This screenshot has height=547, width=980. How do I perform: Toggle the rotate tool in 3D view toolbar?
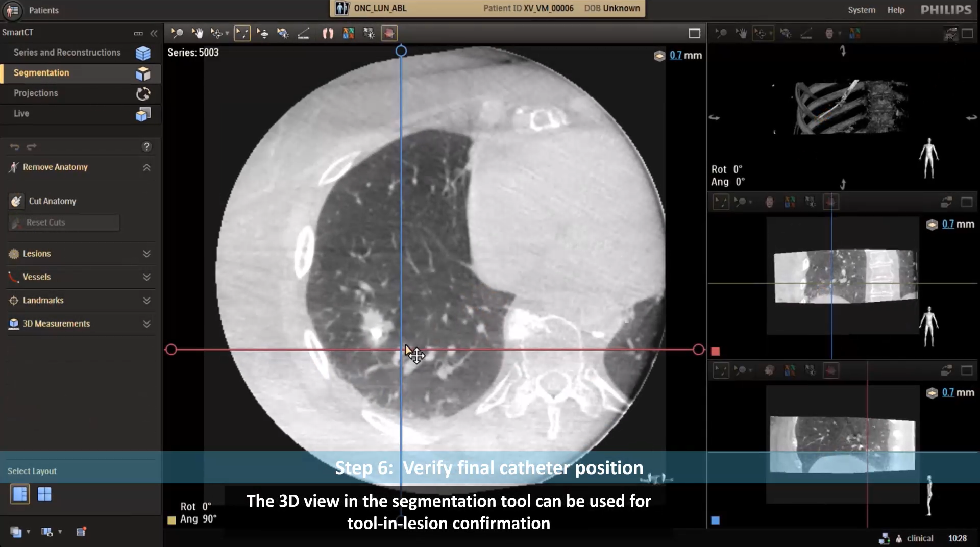[761, 34]
